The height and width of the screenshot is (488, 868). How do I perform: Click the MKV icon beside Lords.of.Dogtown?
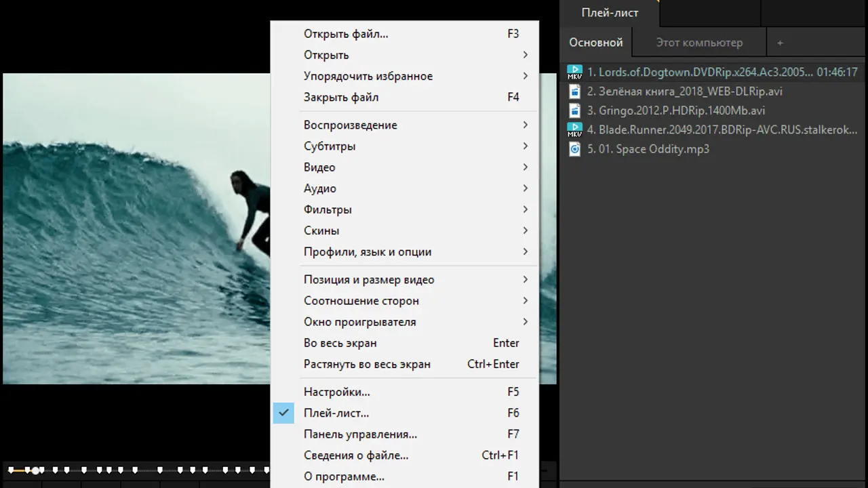click(574, 72)
